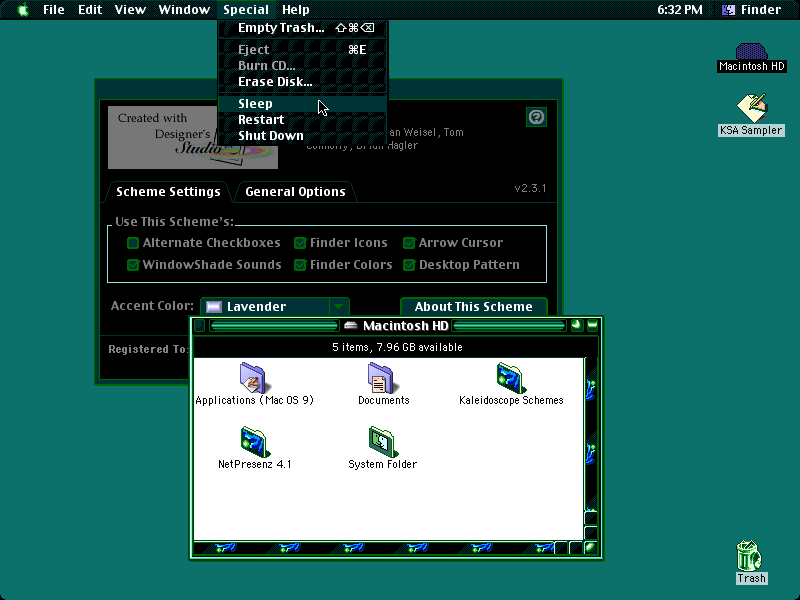The width and height of the screenshot is (800, 600).
Task: Click the 5 items, 7.96 GB available text
Action: (x=397, y=347)
